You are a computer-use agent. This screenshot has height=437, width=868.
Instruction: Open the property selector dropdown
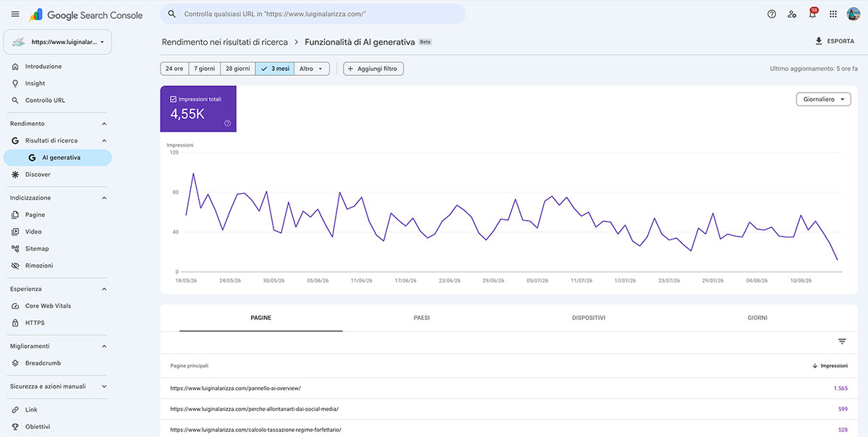58,42
